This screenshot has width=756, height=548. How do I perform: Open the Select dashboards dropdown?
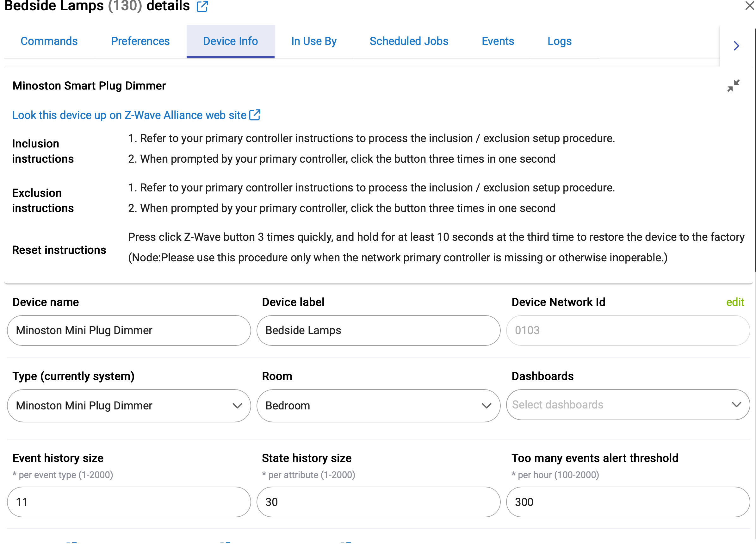click(628, 405)
